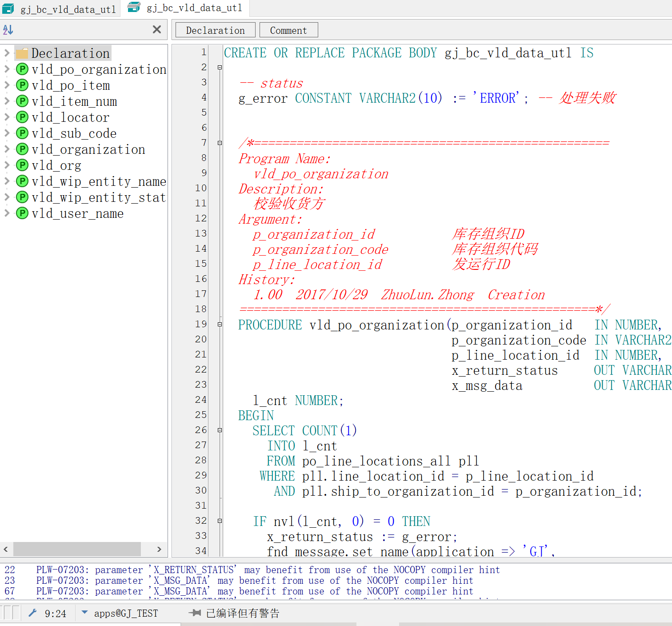Toggle the fold marker at line 32 IF statement
This screenshot has height=626, width=672.
click(220, 521)
